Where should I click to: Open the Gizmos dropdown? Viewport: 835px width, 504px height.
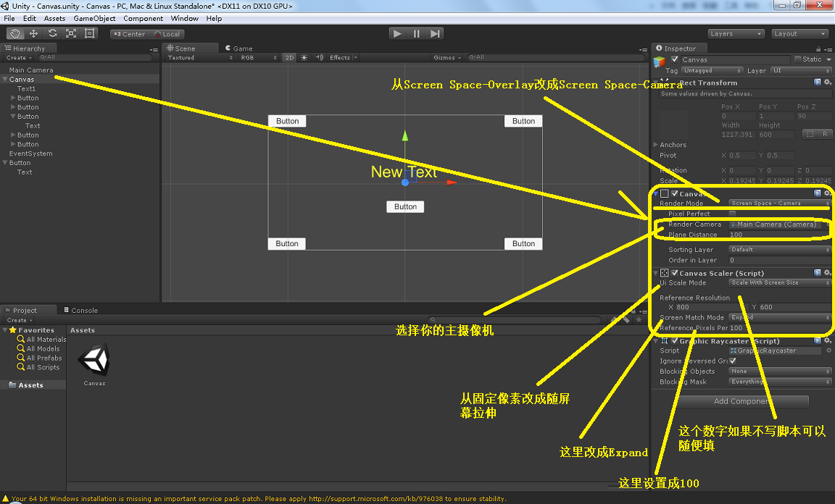tap(446, 57)
